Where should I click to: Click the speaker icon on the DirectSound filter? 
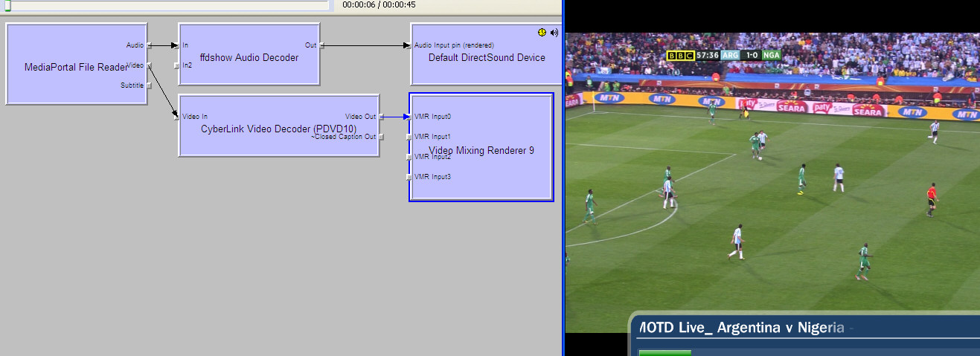pyautogui.click(x=554, y=33)
